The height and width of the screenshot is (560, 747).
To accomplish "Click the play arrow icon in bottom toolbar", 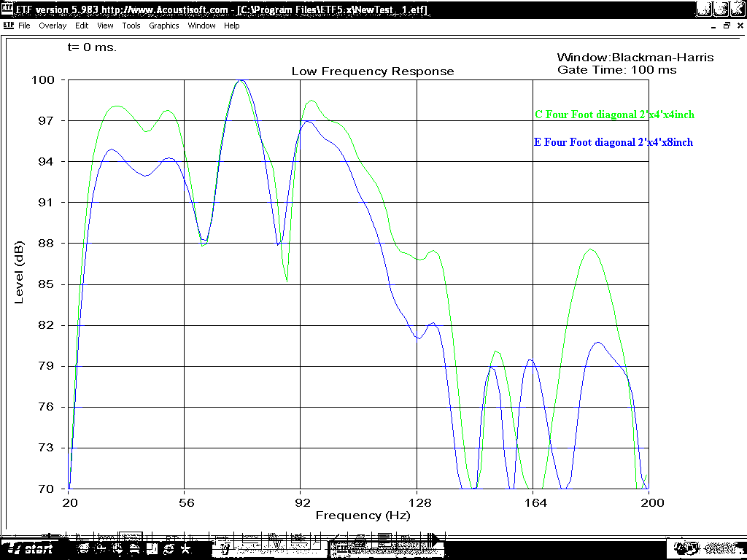I will click(x=435, y=540).
